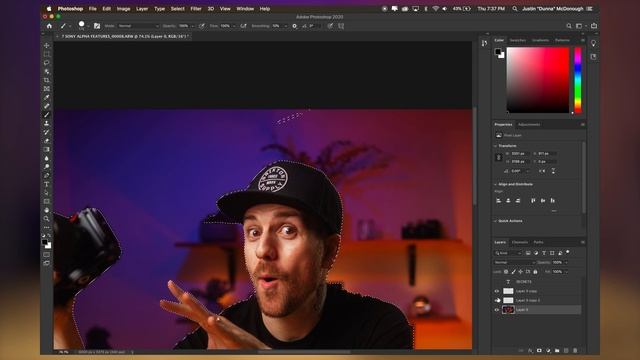Select the Dodge tool

(47, 167)
